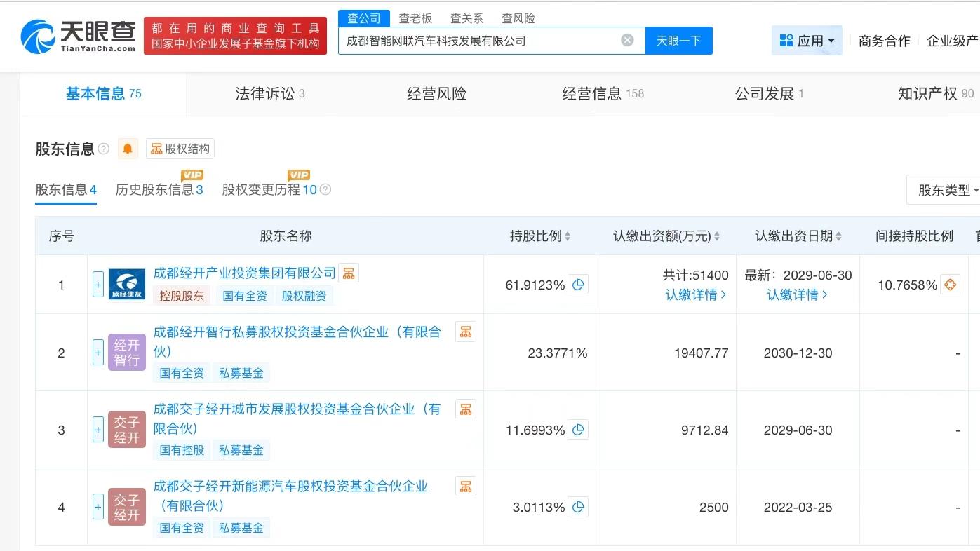Image resolution: width=980 pixels, height=551 pixels.
Task: Expand row for 成都交子经开新能源汽车基金
Action: point(98,507)
